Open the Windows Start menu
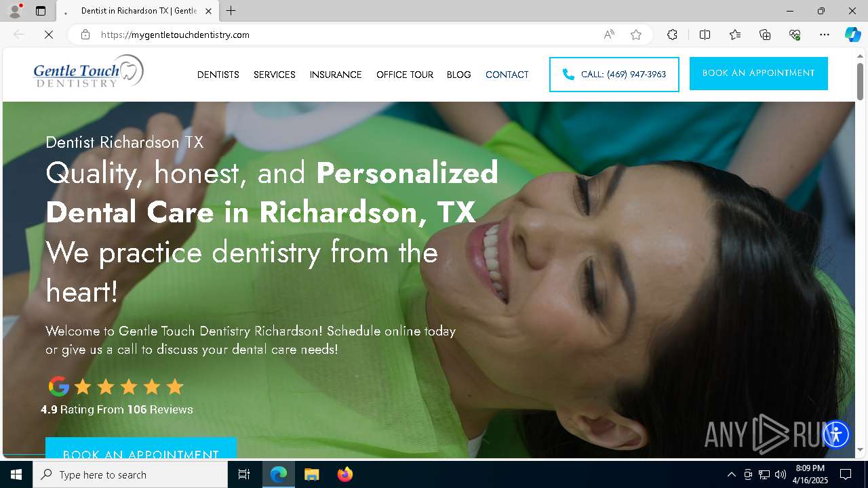The width and height of the screenshot is (868, 488). (16, 474)
